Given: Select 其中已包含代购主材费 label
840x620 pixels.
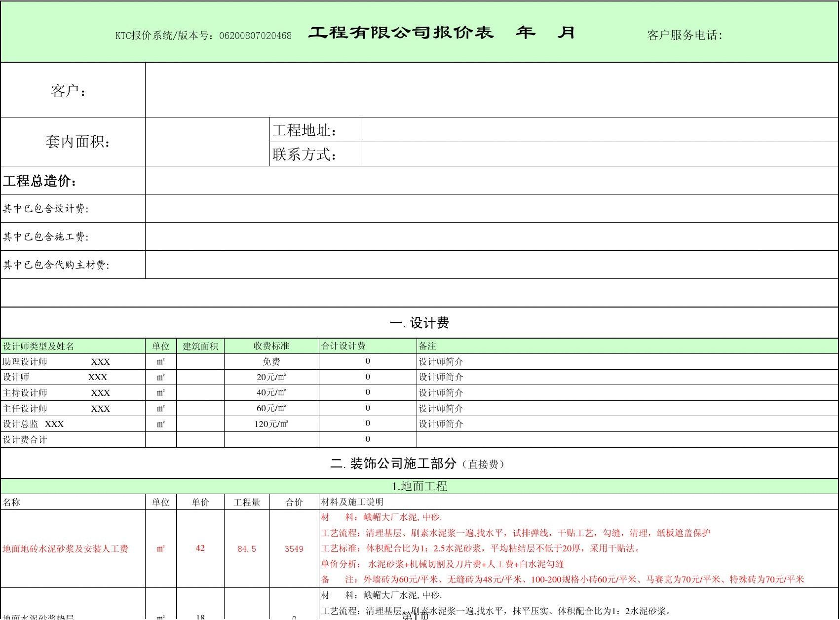Looking at the screenshot, I should pos(56,265).
